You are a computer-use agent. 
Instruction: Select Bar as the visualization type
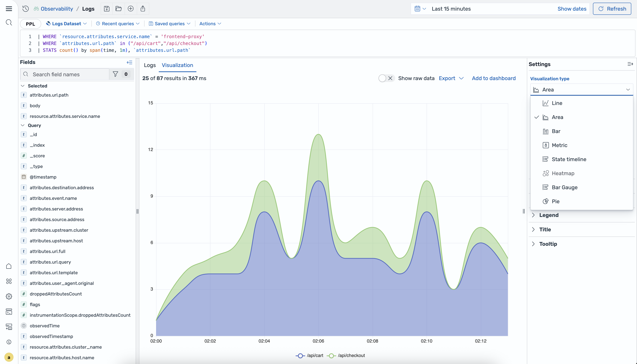556,131
